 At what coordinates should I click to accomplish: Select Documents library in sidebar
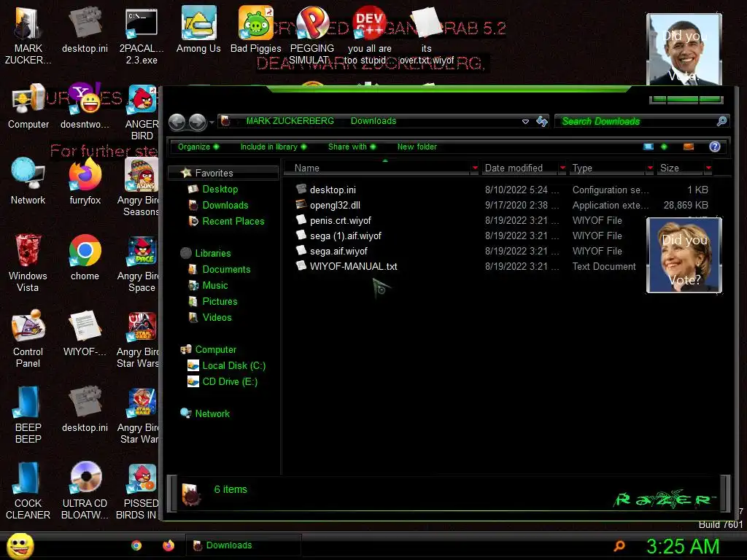[226, 270]
